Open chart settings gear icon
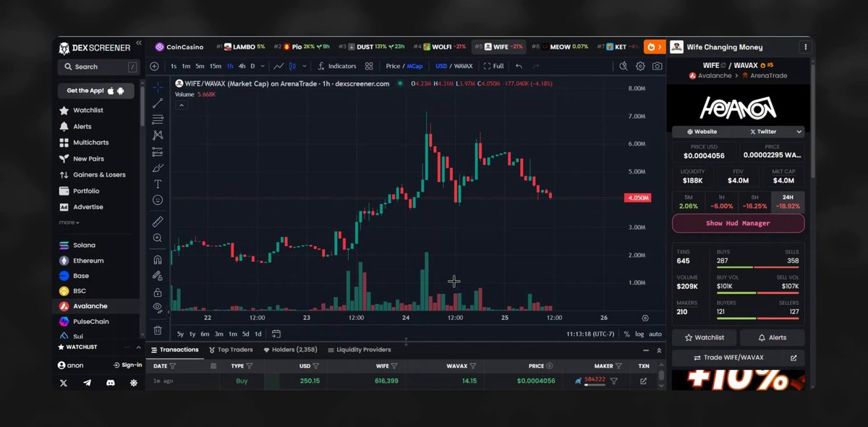Screen dimensions: 868x427 pos(640,66)
